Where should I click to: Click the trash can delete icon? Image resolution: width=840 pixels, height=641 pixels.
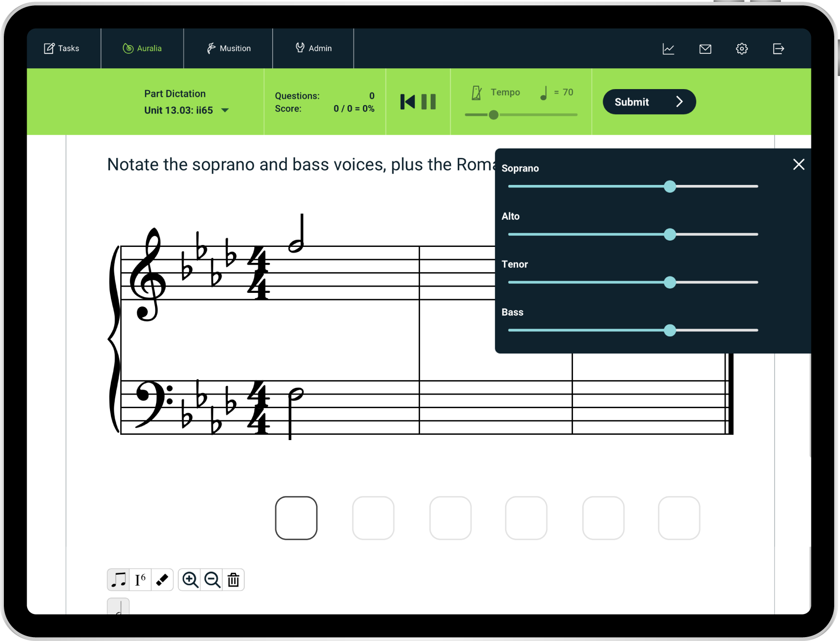click(x=233, y=580)
